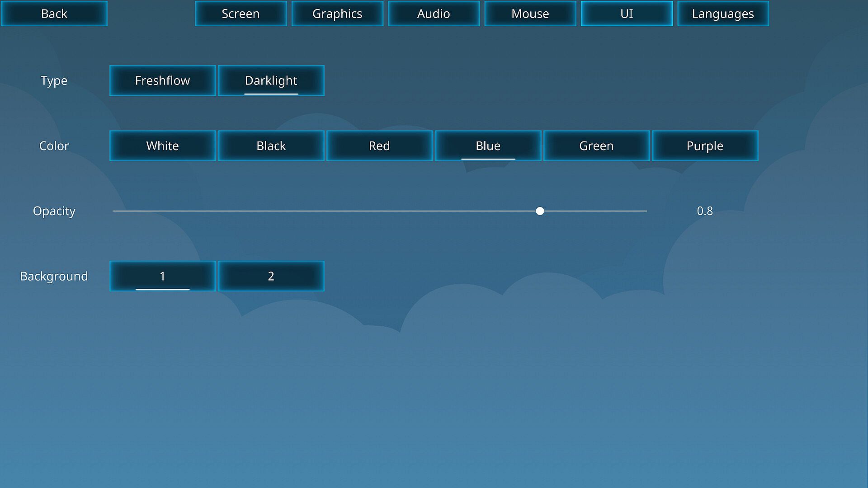Image resolution: width=868 pixels, height=488 pixels.
Task: Switch to the Mouse tab
Action: click(x=530, y=14)
